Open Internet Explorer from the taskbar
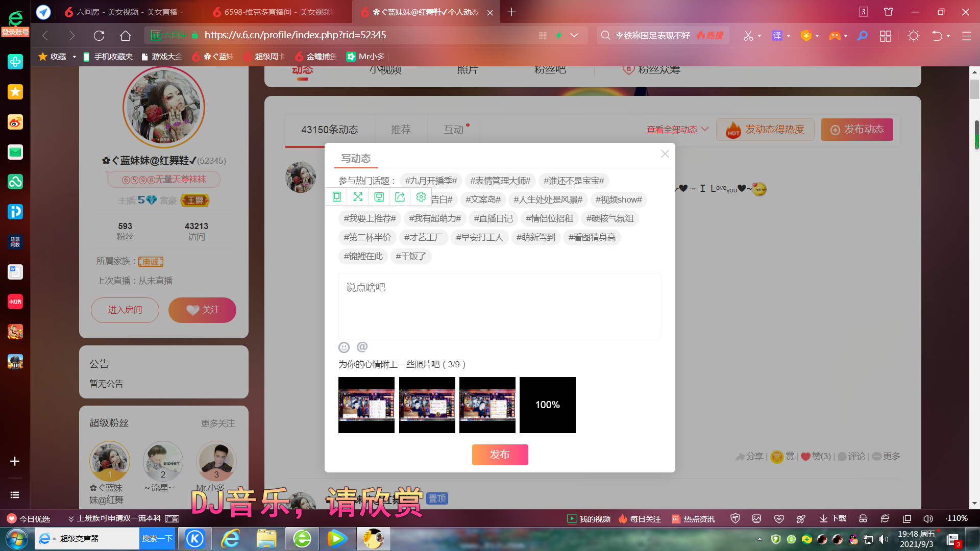 pyautogui.click(x=231, y=539)
